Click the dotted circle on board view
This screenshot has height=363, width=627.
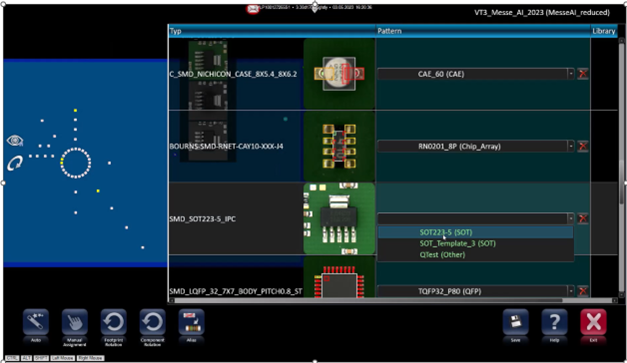76,163
